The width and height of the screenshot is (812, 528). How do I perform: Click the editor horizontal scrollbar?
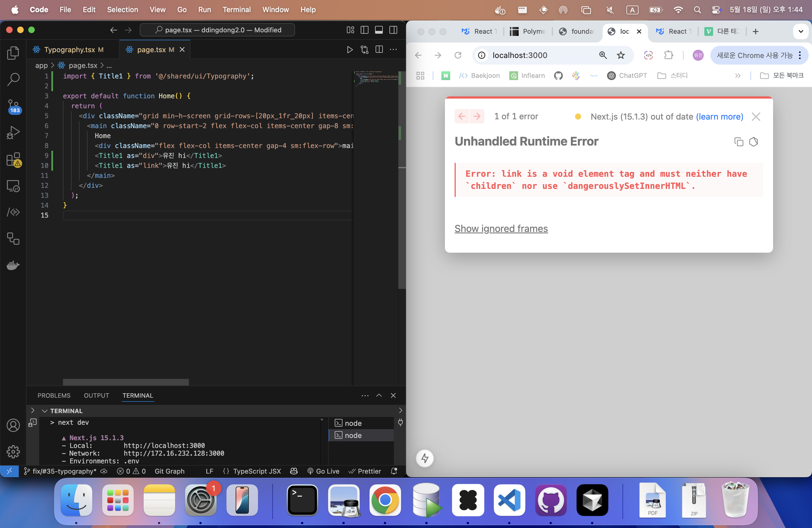pyautogui.click(x=126, y=382)
